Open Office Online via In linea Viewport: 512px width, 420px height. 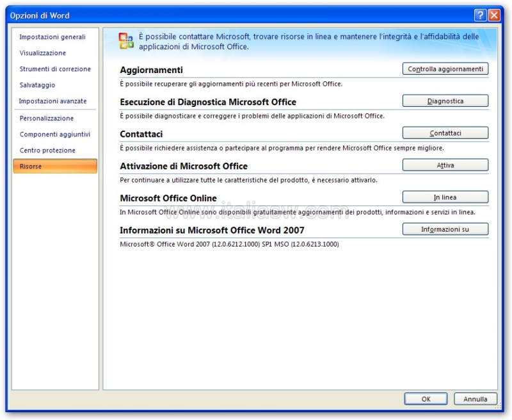(x=445, y=197)
